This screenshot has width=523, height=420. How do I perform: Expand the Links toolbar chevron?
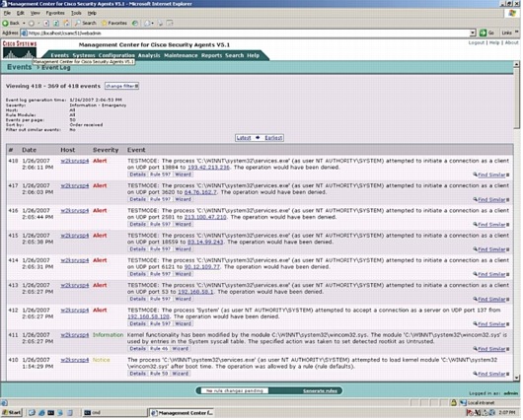coord(517,32)
